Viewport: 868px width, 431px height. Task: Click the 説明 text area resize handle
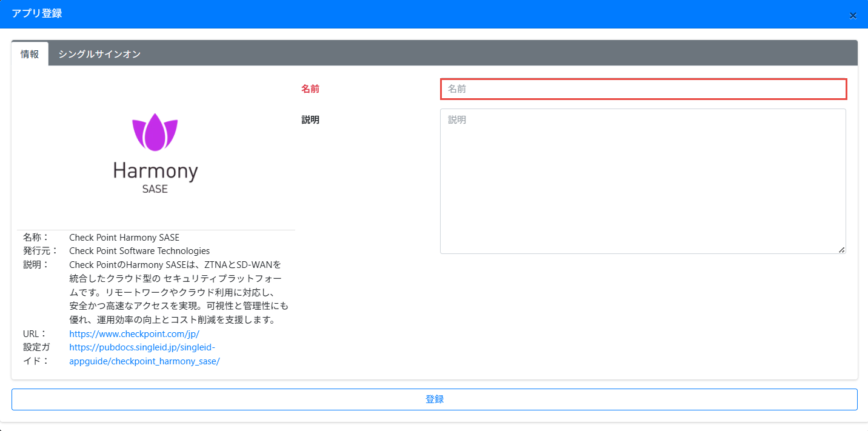[x=841, y=249]
